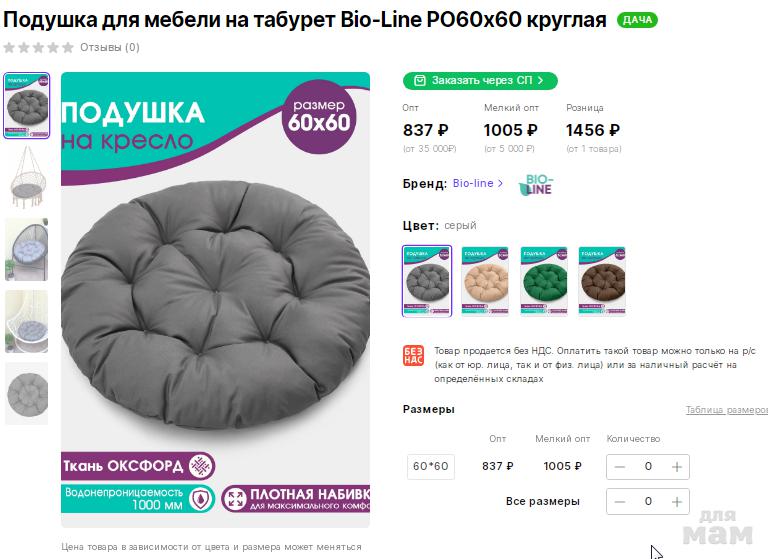Click plus for Все размеры quantity
This screenshot has height=559, width=768.
(676, 502)
